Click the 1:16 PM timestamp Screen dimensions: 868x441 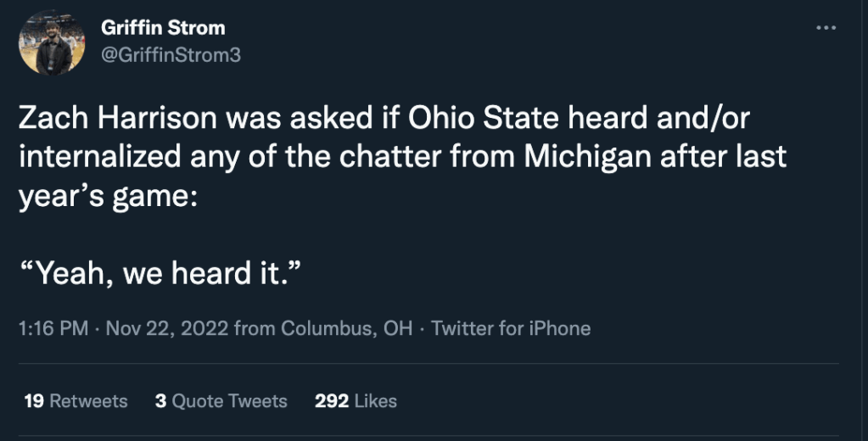pos(52,328)
